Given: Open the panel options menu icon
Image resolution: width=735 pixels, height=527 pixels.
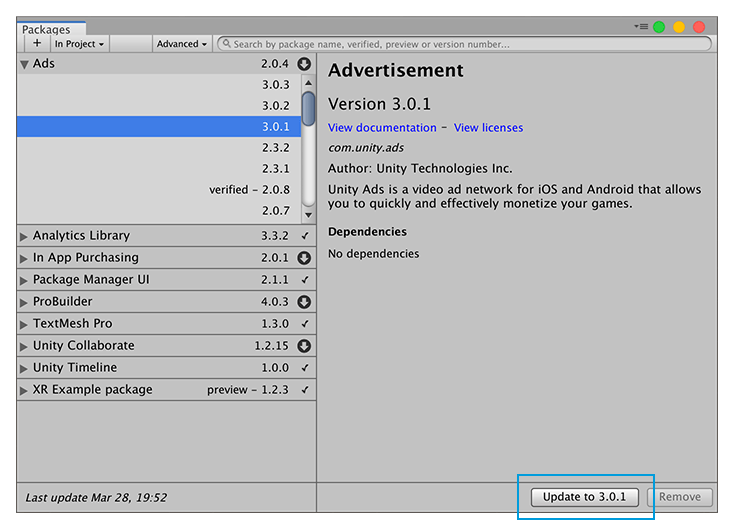Looking at the screenshot, I should tap(641, 27).
